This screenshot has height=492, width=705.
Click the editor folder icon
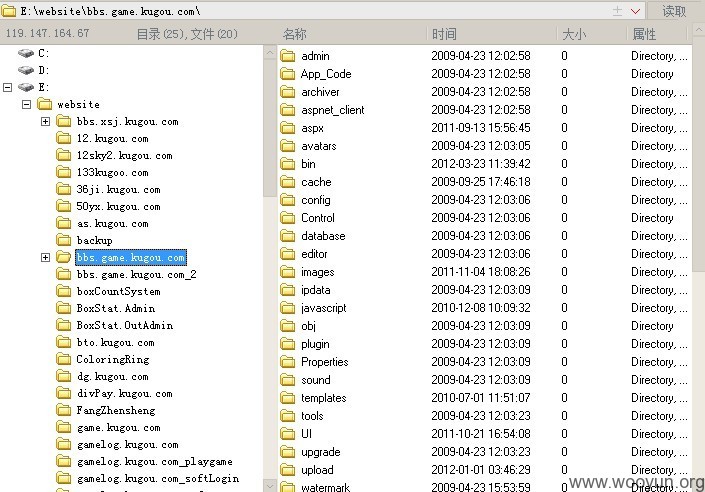point(288,254)
